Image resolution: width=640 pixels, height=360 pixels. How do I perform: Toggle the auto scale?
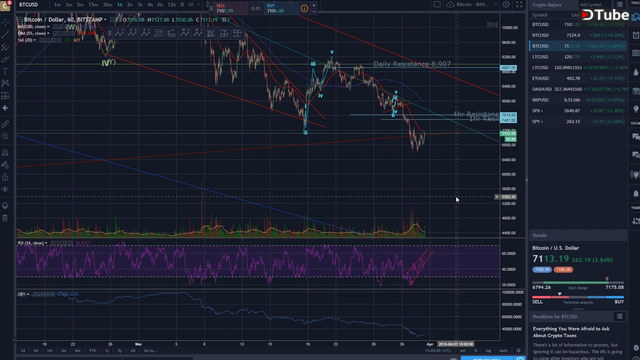tap(503, 351)
